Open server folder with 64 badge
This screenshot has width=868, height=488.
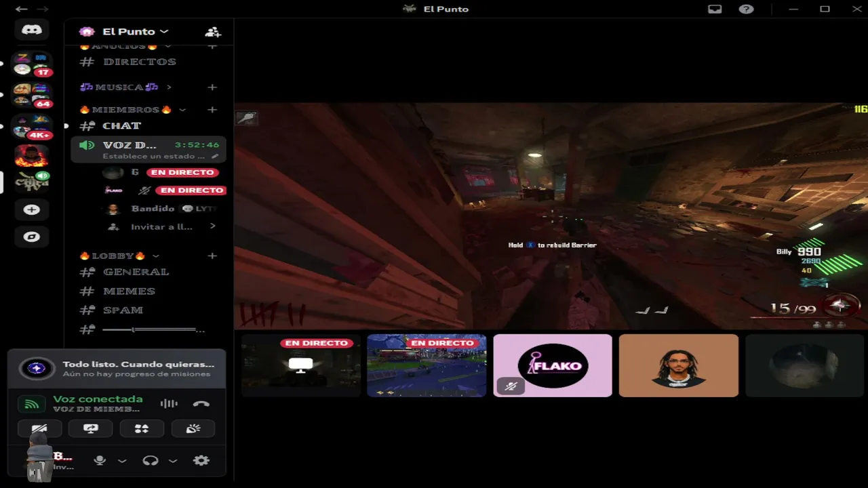coord(32,96)
